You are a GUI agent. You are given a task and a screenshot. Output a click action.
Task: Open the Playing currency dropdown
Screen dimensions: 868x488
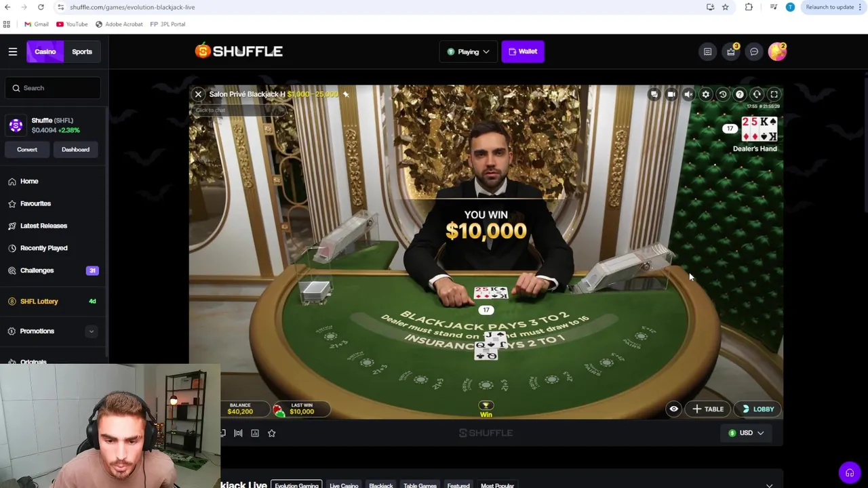pyautogui.click(x=468, y=52)
